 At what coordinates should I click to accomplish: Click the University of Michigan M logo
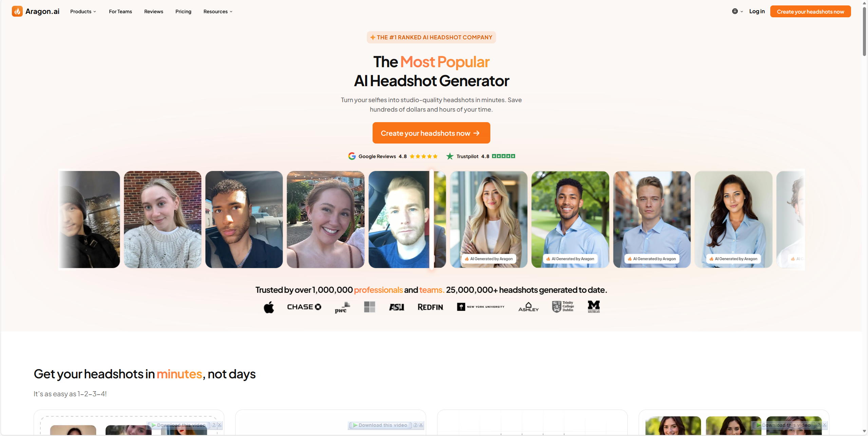click(x=594, y=306)
